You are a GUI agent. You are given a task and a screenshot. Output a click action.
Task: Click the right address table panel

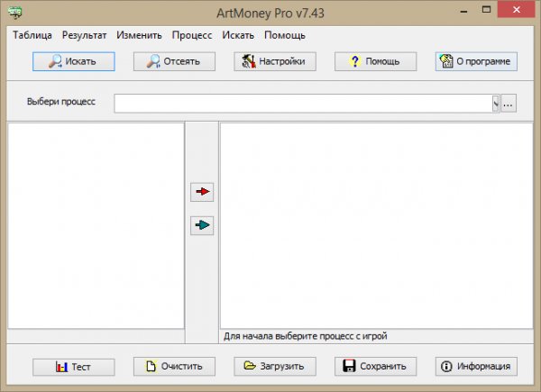point(377,225)
